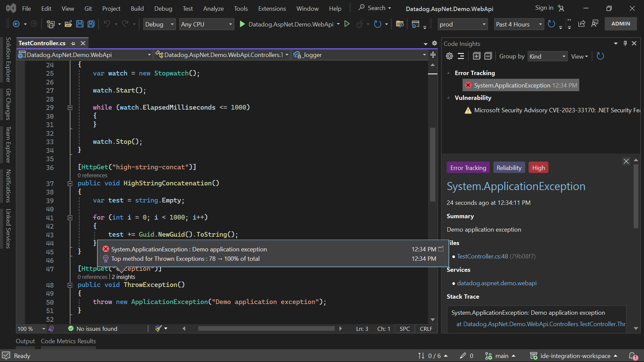644x362 pixels.
Task: Toggle pin on Code Insights panel
Action: coord(625,43)
